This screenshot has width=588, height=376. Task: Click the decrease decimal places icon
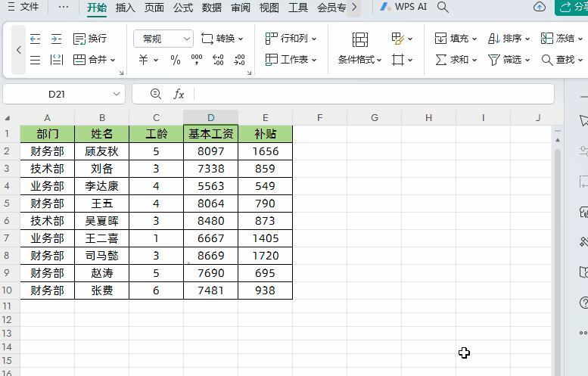pyautogui.click(x=239, y=60)
